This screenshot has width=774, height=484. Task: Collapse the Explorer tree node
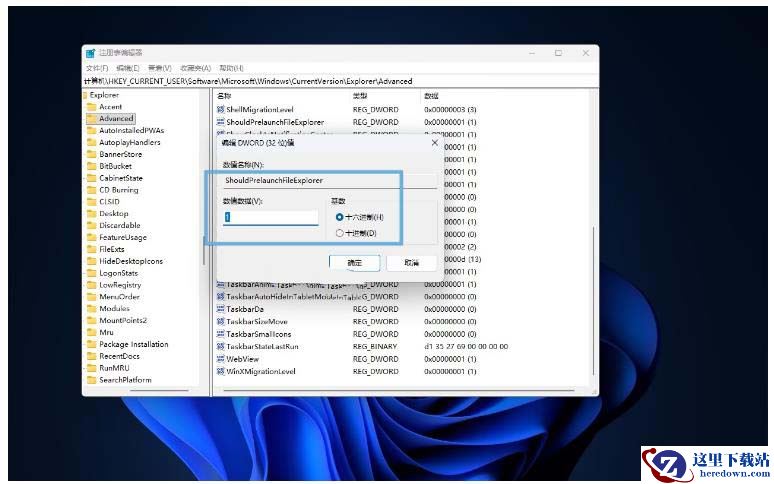click(x=84, y=95)
